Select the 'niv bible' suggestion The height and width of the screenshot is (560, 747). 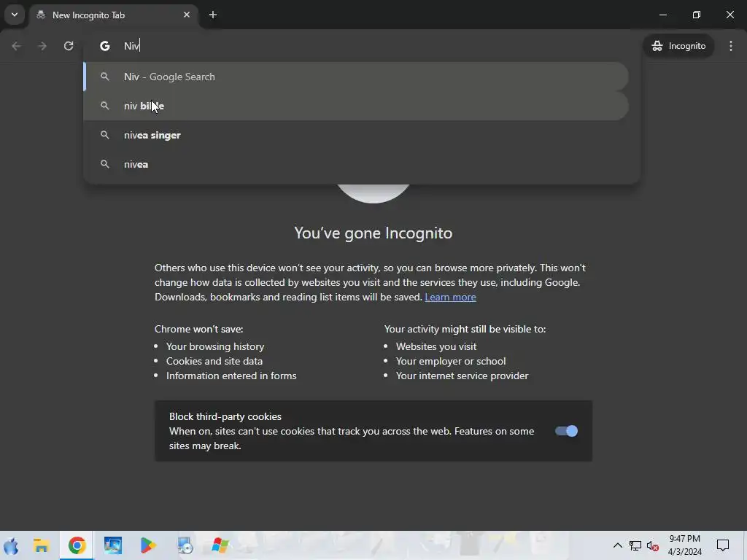point(356,106)
